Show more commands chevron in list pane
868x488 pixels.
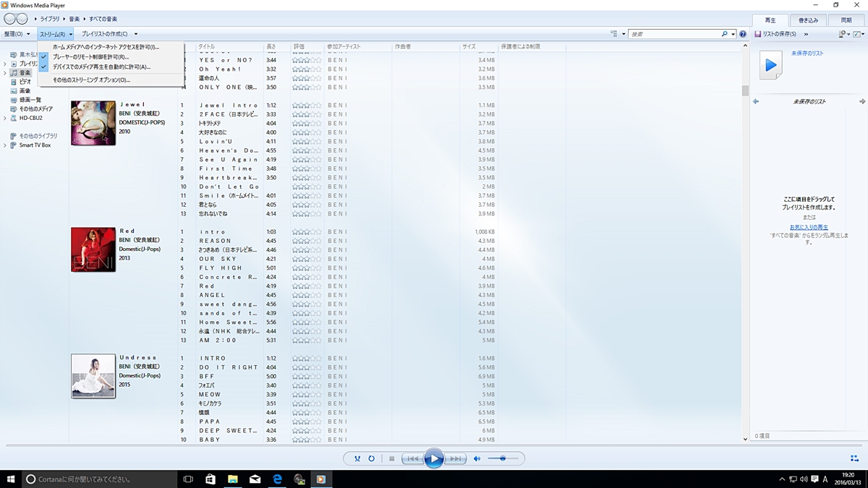(x=806, y=34)
